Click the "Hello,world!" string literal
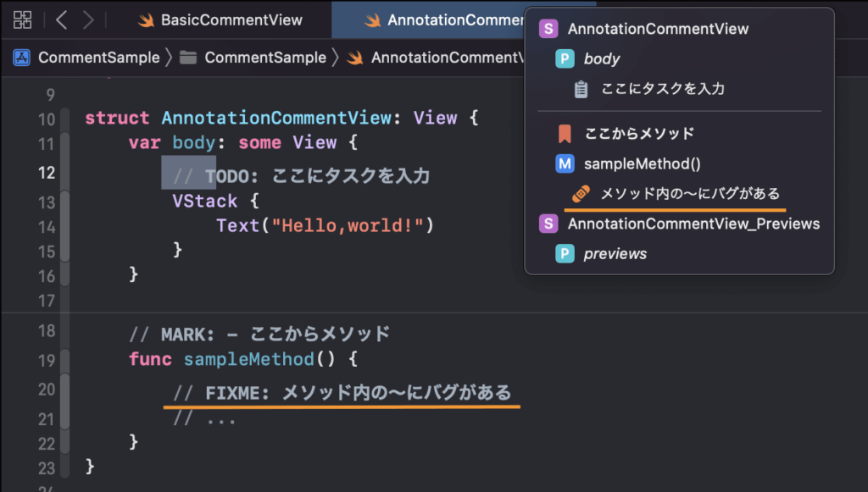Viewport: 868px width, 492px height. tap(348, 225)
